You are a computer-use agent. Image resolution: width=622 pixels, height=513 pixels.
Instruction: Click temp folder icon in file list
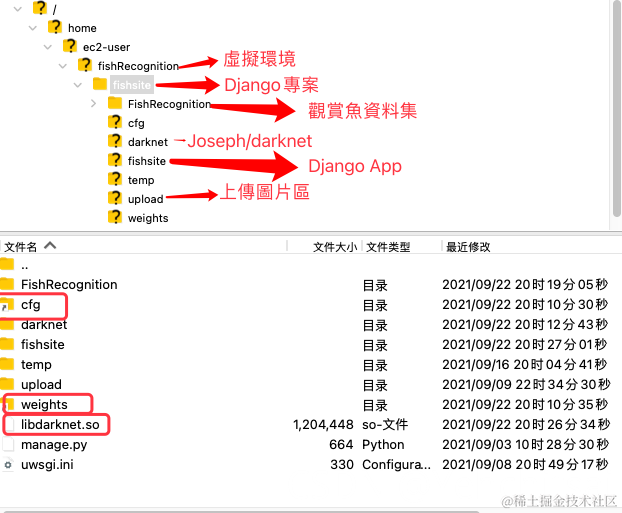[x=7, y=364]
